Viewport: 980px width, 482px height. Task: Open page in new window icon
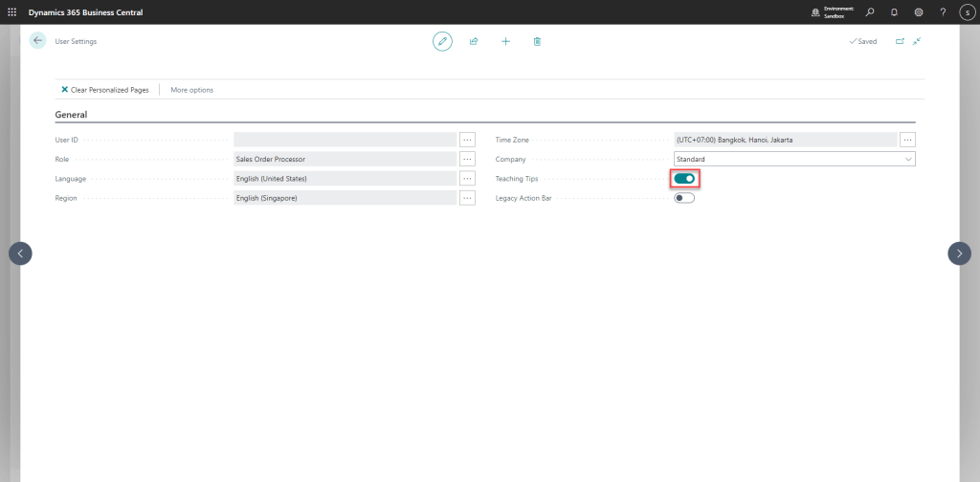[x=900, y=41]
